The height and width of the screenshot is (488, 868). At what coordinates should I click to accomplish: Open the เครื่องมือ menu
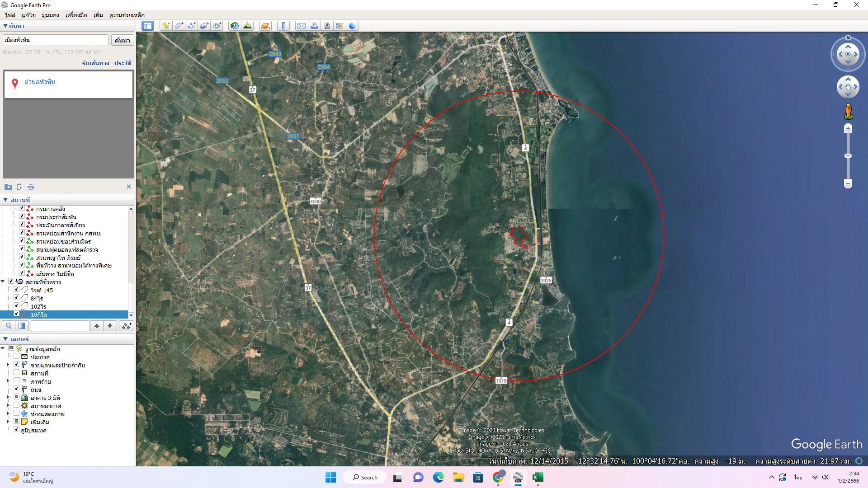76,15
